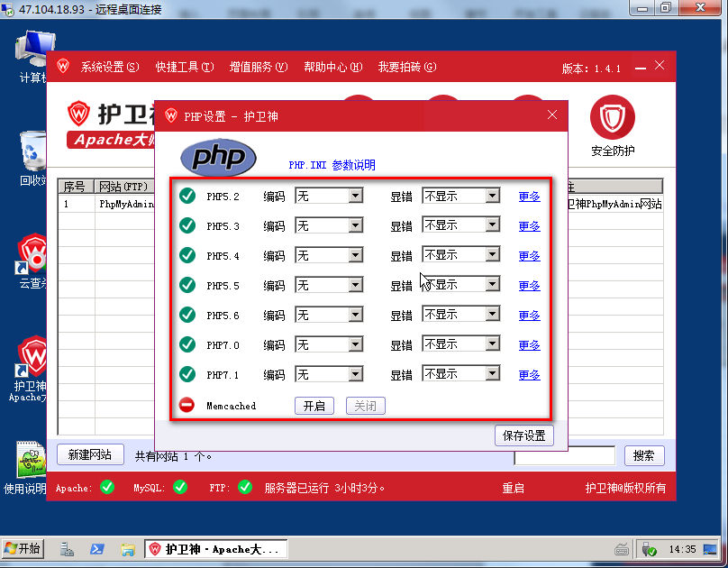Image resolution: width=728 pixels, height=568 pixels.
Task: Click the PHP logo in the settings dialog
Action: pyautogui.click(x=218, y=158)
